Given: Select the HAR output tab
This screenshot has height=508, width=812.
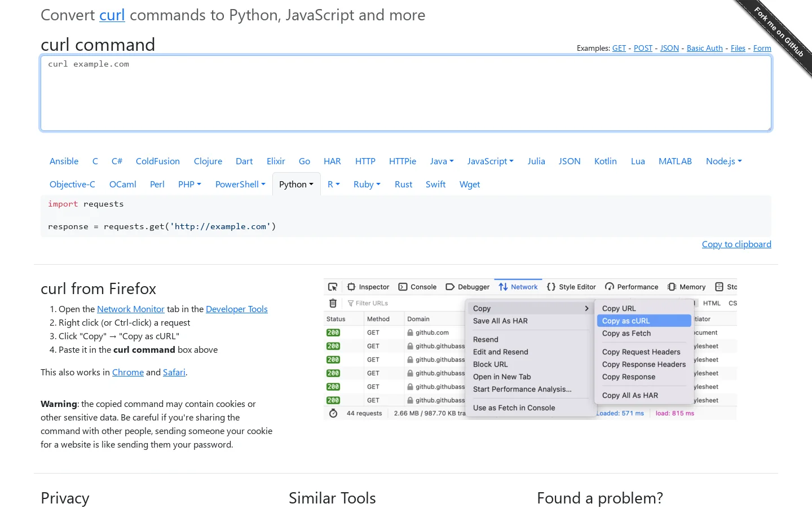Looking at the screenshot, I should tap(332, 161).
